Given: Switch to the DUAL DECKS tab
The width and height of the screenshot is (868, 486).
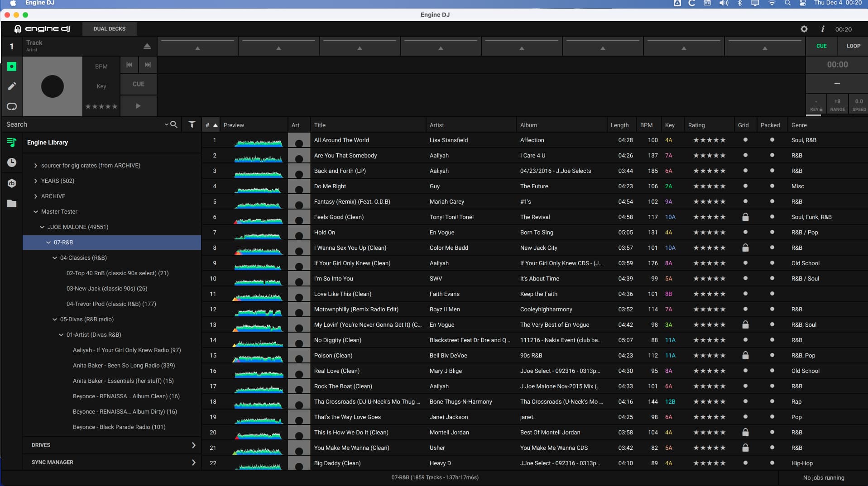Looking at the screenshot, I should point(109,29).
